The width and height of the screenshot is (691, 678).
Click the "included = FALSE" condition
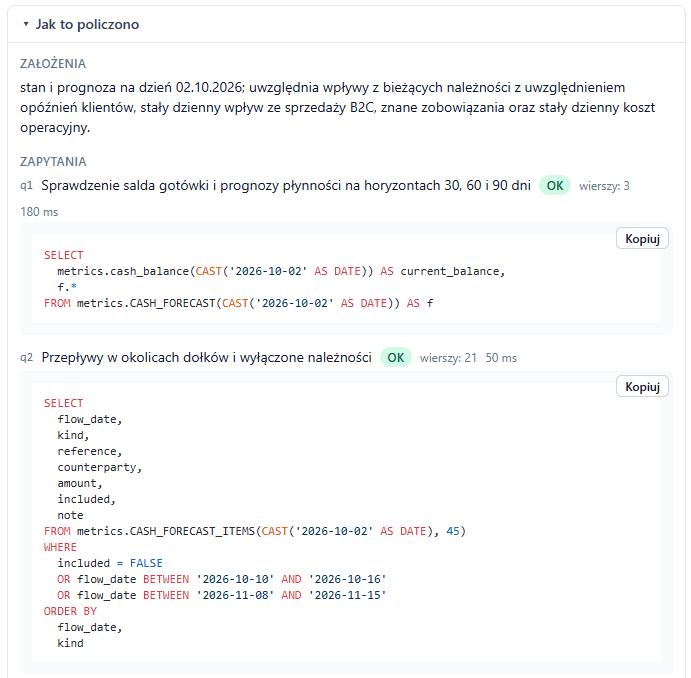(110, 563)
